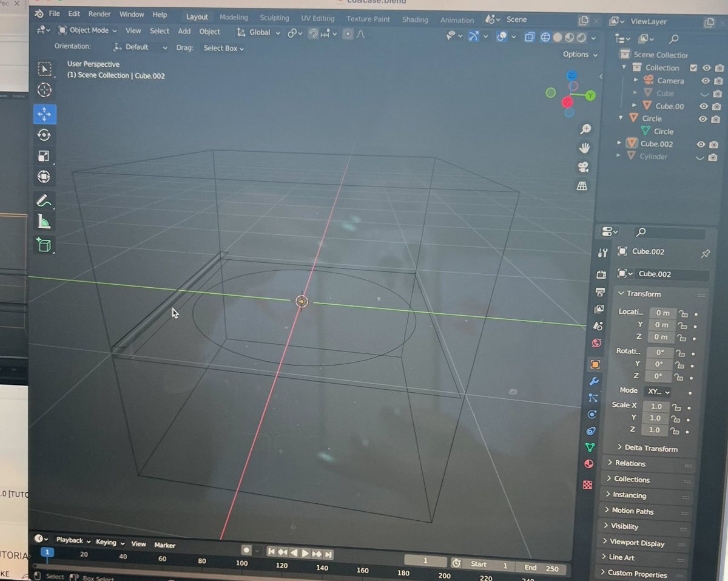
Task: Click the outliner filter search magnifier
Action: 674,39
